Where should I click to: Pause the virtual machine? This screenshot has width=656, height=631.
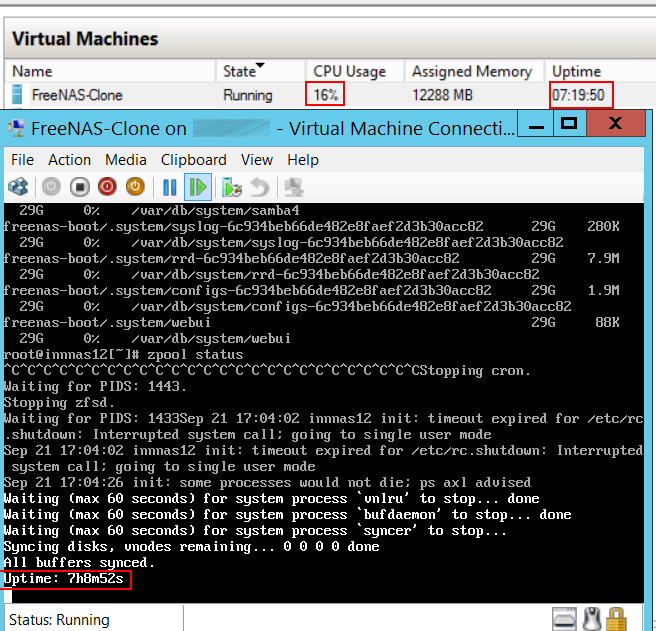(x=169, y=187)
